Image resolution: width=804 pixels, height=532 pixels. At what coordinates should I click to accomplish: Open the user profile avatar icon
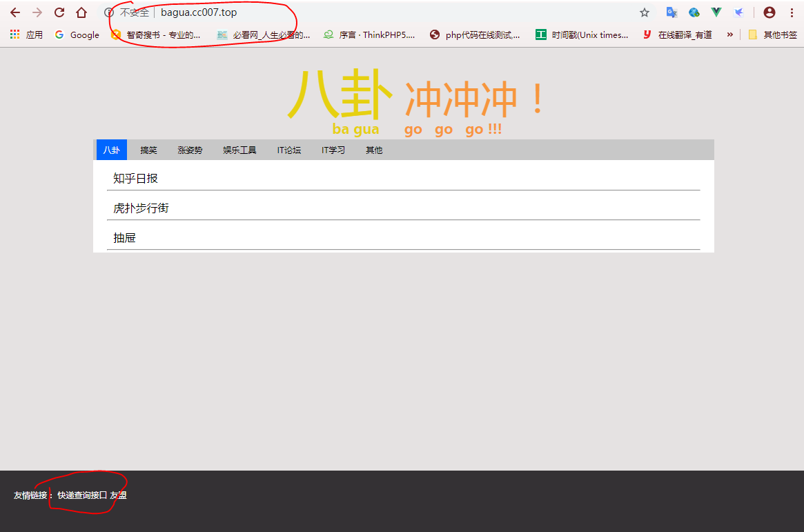(769, 12)
